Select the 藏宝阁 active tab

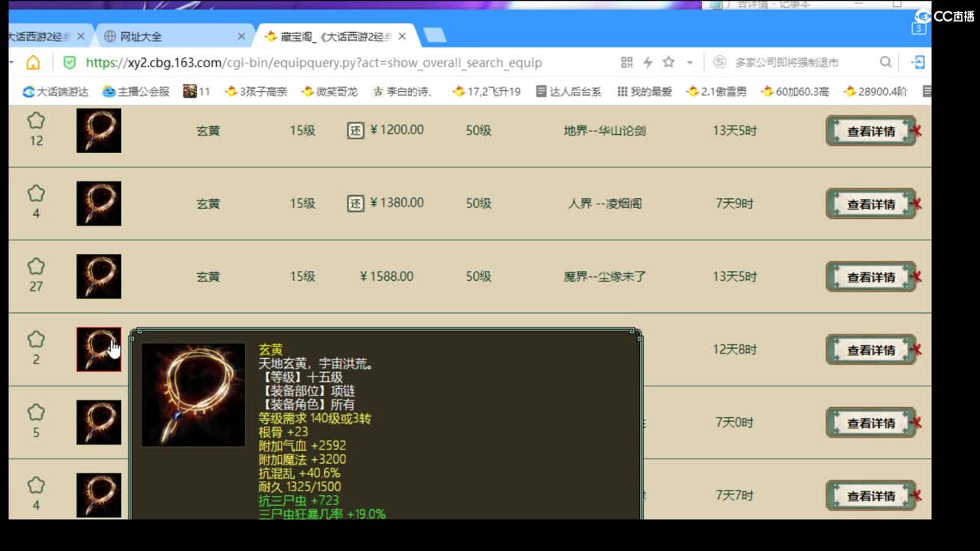pyautogui.click(x=337, y=36)
